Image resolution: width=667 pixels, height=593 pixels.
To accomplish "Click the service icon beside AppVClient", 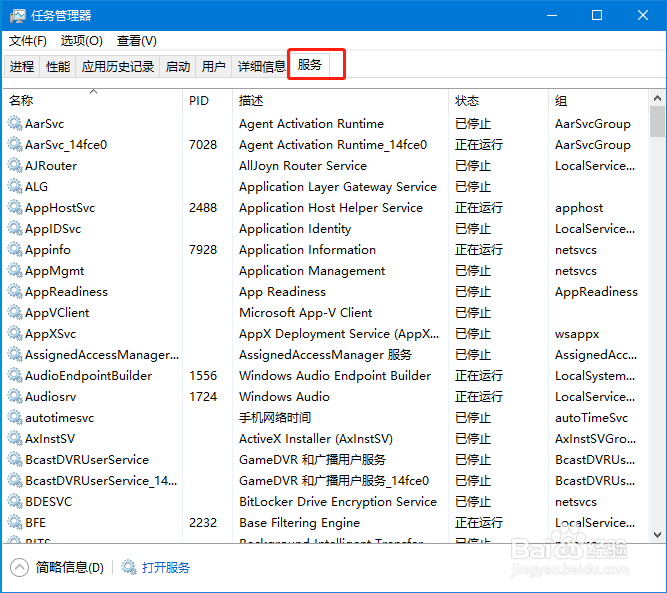I will pyautogui.click(x=15, y=312).
